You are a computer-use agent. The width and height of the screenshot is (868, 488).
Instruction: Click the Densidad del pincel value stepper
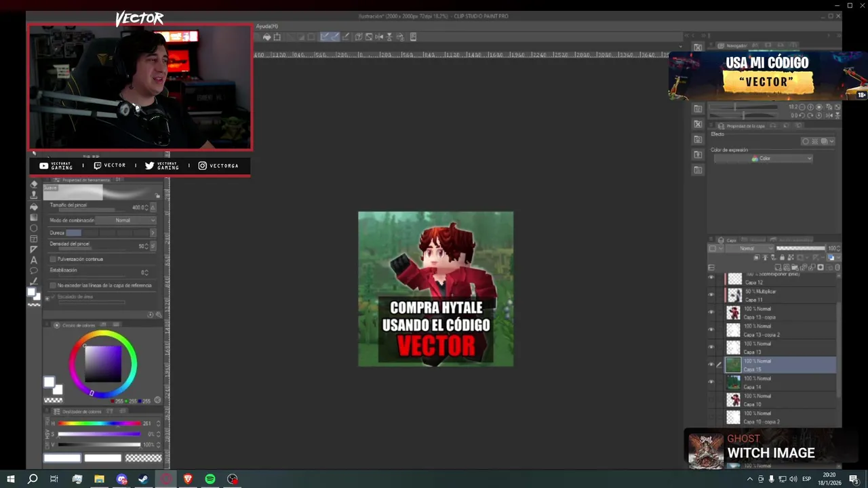click(x=146, y=246)
